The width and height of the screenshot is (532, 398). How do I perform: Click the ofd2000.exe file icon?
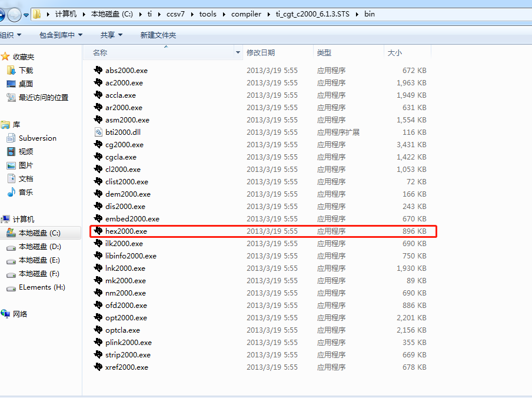click(x=98, y=305)
